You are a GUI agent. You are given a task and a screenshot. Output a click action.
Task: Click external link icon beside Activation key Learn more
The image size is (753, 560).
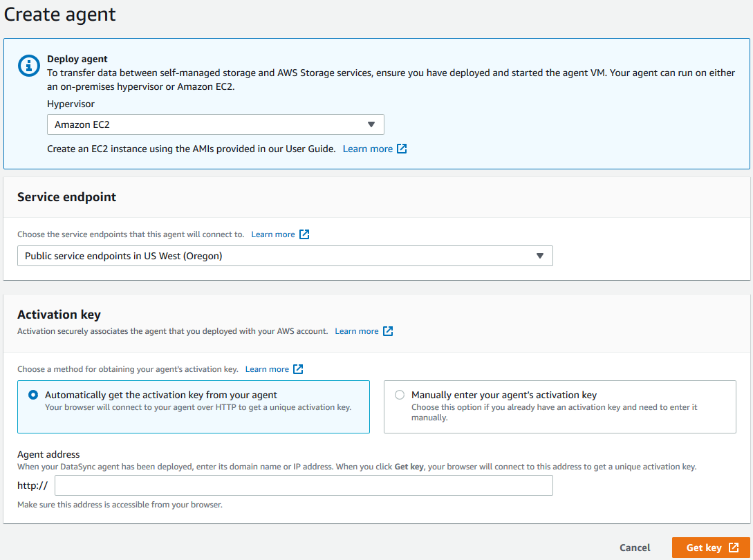pos(388,330)
